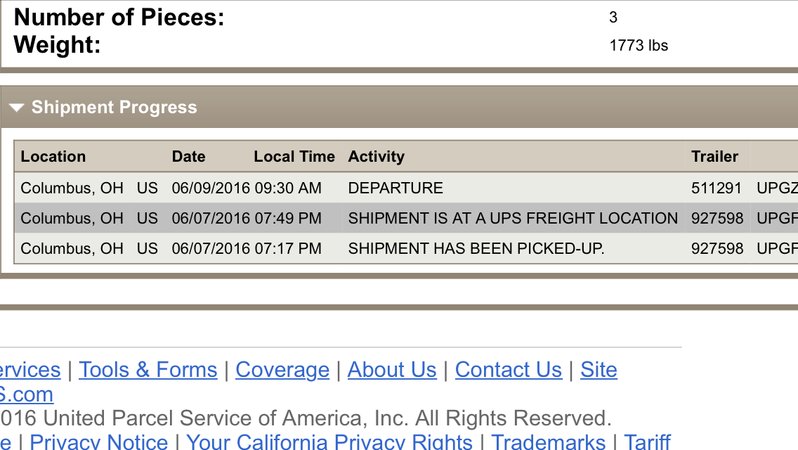This screenshot has width=798, height=450.
Task: Open the Tariff link
Action: [x=647, y=441]
